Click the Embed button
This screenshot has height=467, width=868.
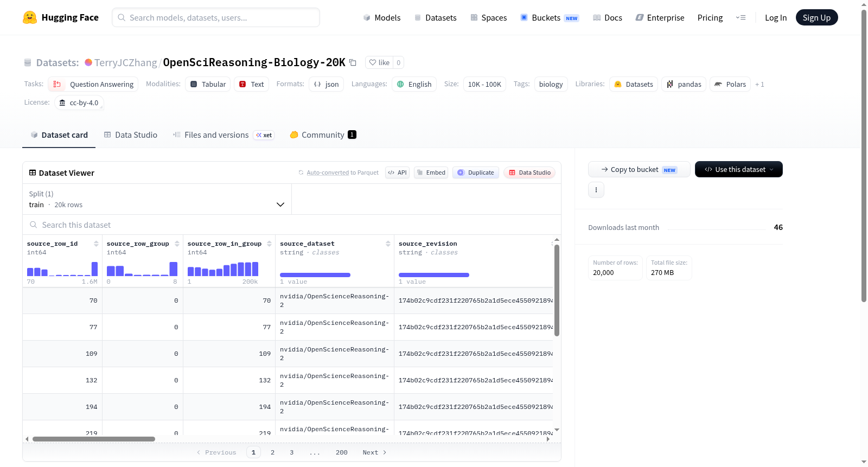coord(431,172)
